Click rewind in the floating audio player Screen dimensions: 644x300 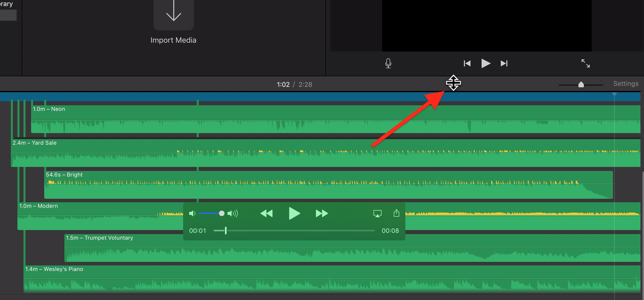pyautogui.click(x=266, y=213)
